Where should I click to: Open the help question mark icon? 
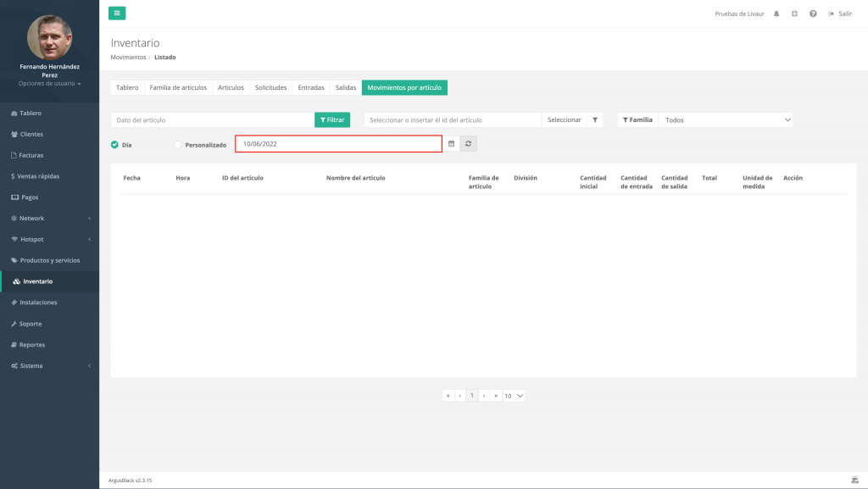tap(813, 14)
